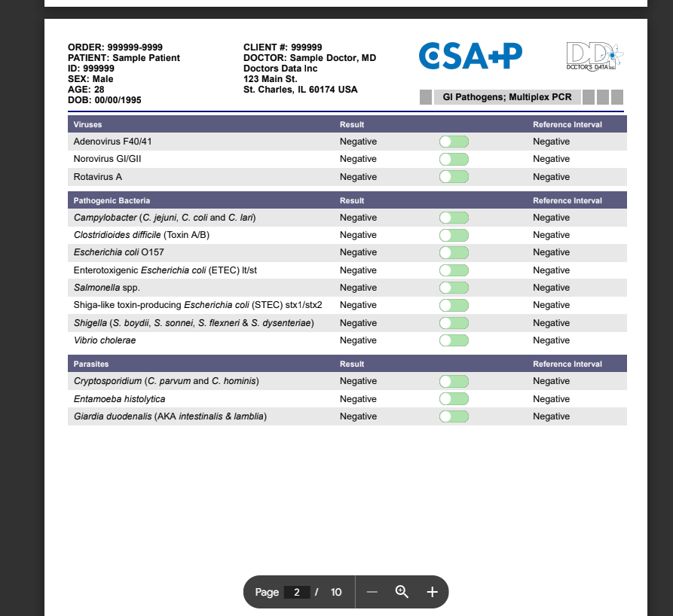Toggle the Campylobacter result switch

(454, 218)
